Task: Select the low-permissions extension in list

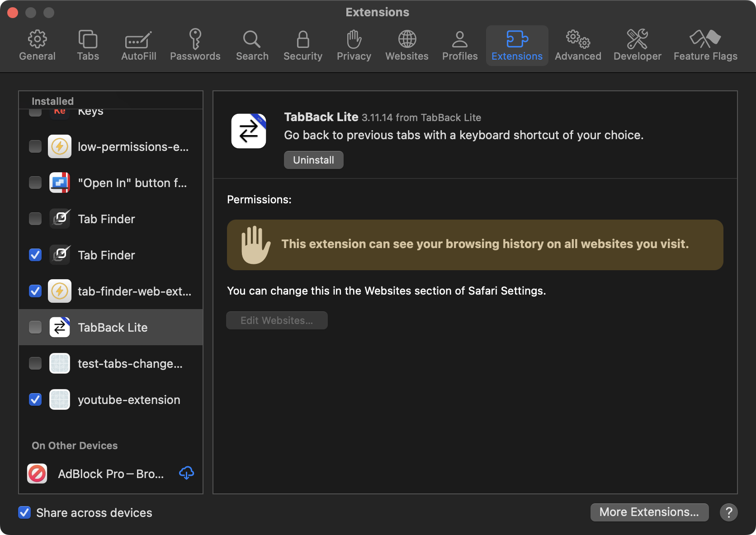Action: pos(133,147)
